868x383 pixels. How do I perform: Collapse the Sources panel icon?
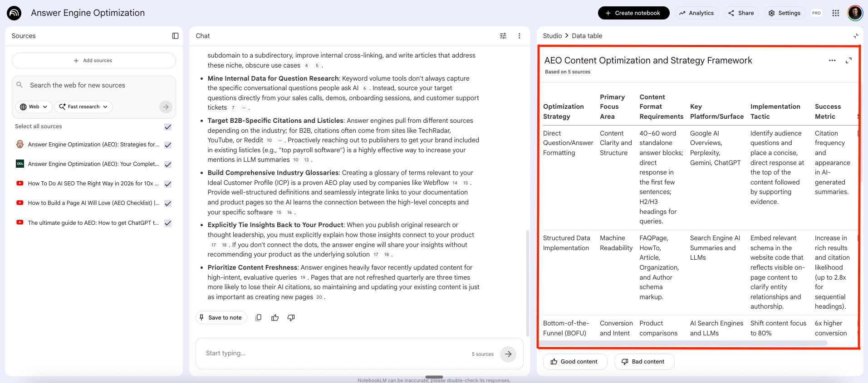[x=175, y=36]
